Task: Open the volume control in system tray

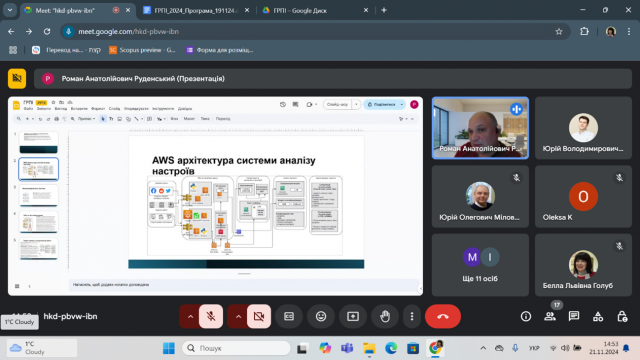Action: (565, 348)
